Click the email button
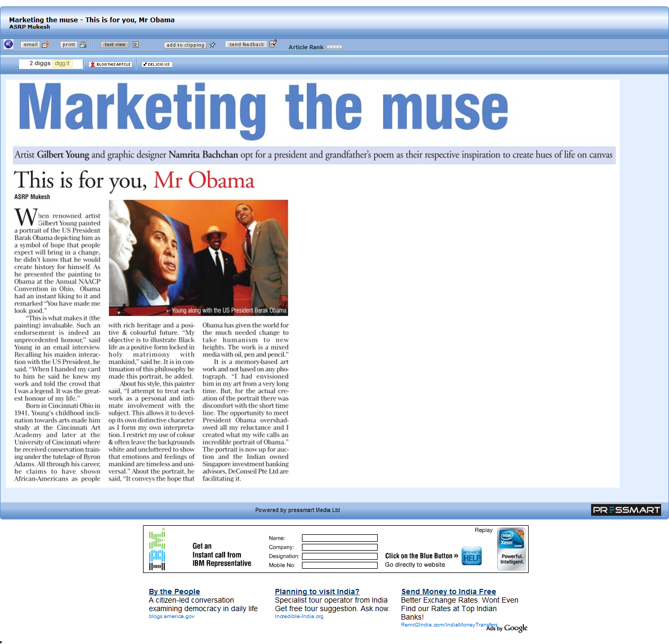 (x=31, y=45)
